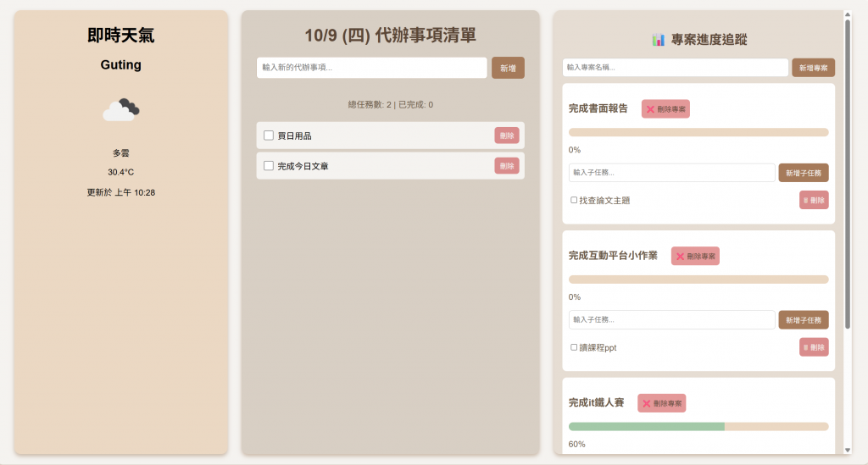
Task: Click the 完成今日文章 todo text
Action: (x=303, y=166)
